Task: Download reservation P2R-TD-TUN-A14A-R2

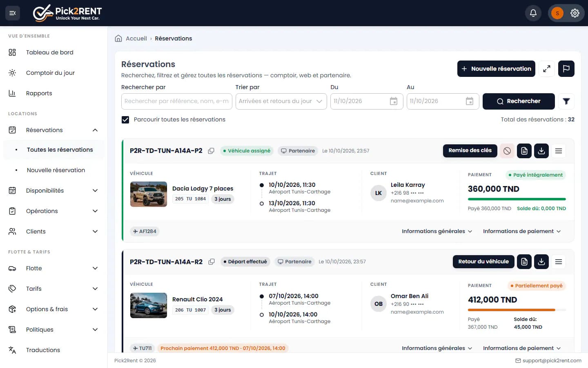Action: 541,262
